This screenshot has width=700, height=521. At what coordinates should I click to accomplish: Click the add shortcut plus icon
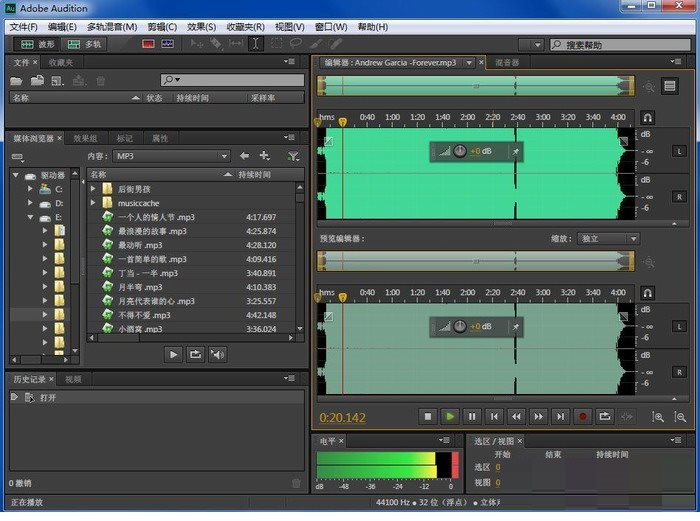point(265,155)
